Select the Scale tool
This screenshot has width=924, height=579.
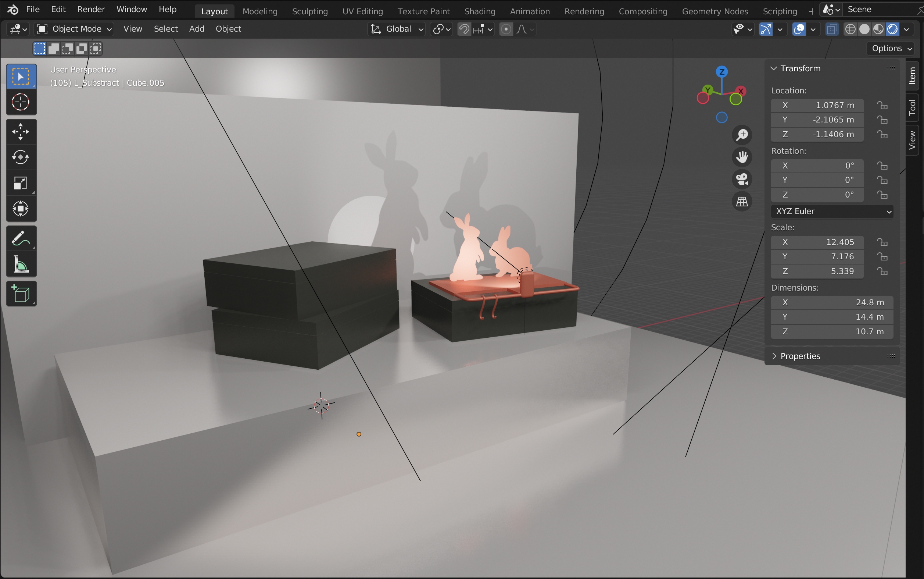21,183
